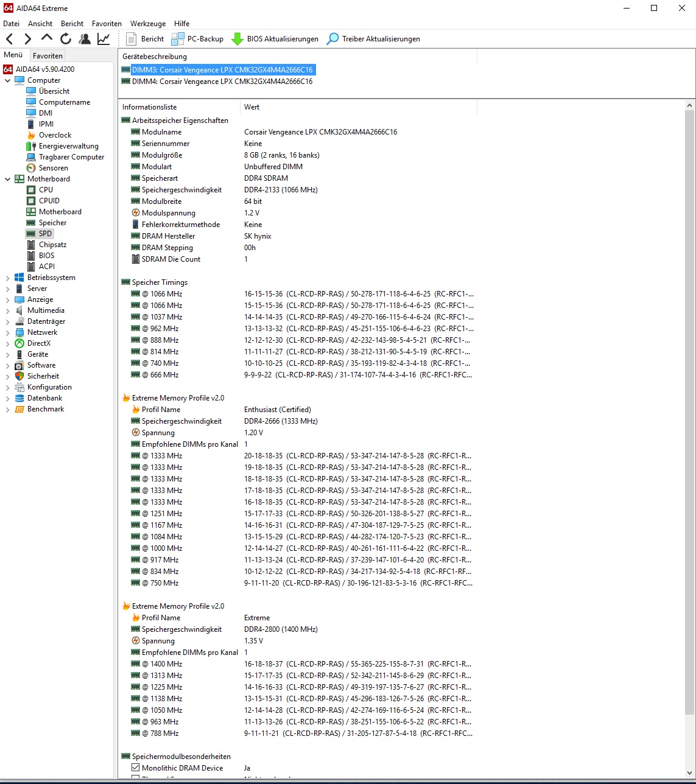Expand the Betriebssystem tree node

pyautogui.click(x=7, y=278)
